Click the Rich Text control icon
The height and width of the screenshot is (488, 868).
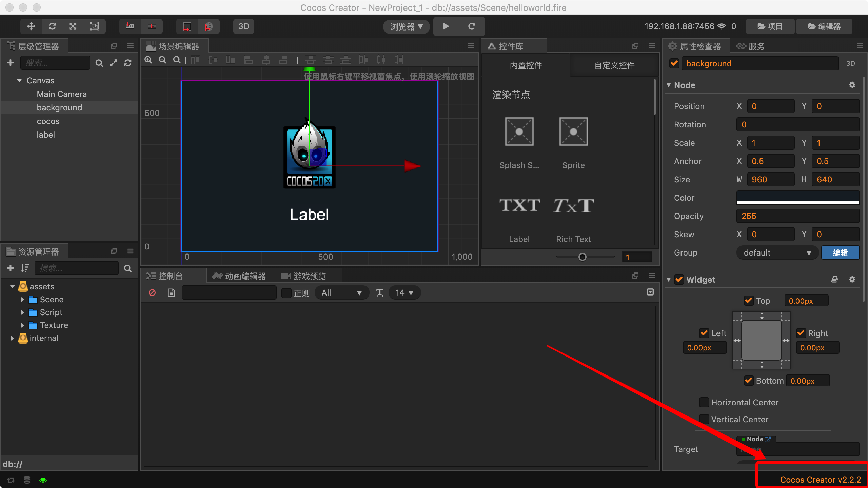click(x=573, y=206)
